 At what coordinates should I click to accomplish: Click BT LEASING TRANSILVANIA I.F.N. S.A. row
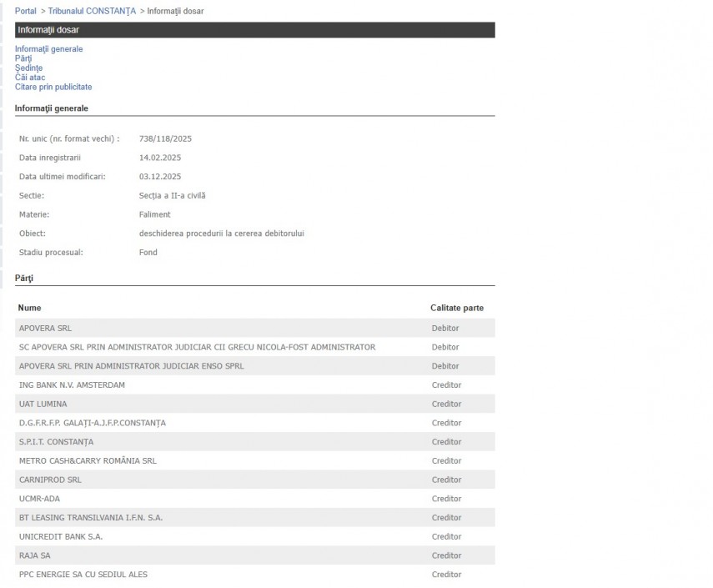click(91, 518)
